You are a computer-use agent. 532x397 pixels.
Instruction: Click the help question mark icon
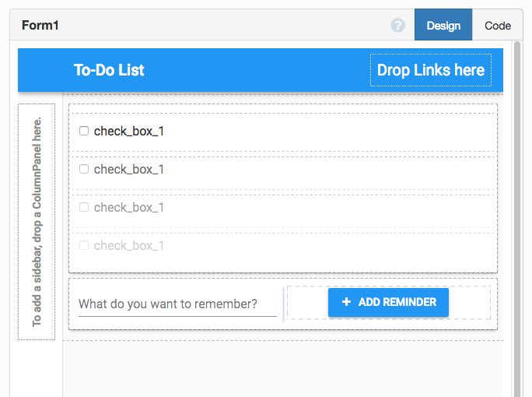398,25
